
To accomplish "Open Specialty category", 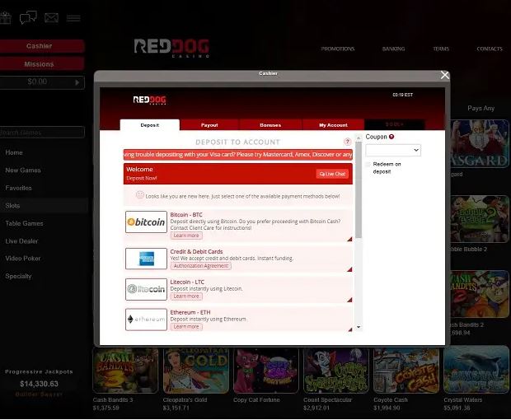I will [18, 276].
